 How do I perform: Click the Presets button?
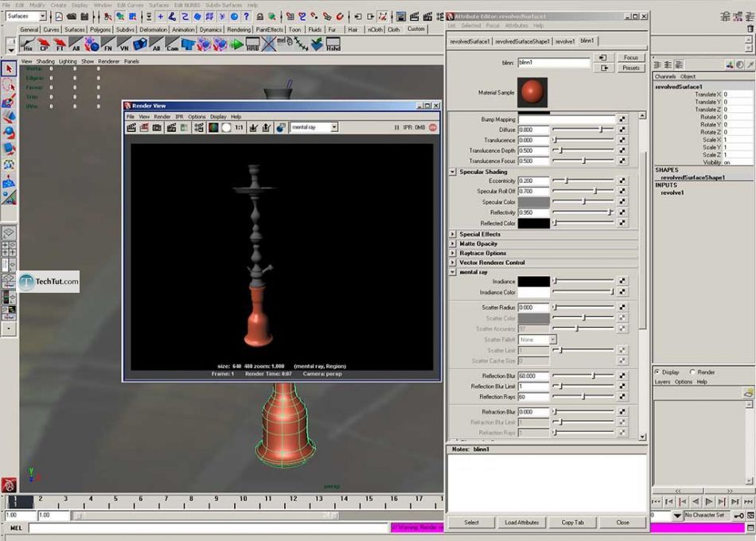pyautogui.click(x=631, y=68)
